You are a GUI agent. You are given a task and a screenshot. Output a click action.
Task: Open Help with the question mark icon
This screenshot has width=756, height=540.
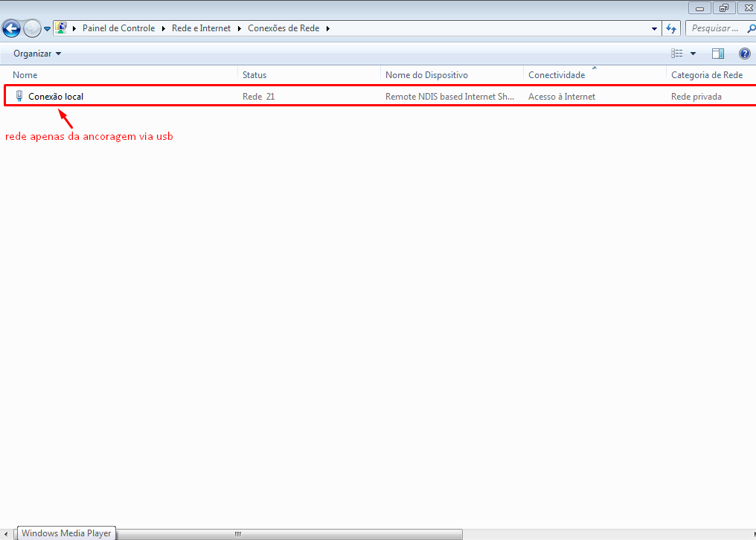744,54
